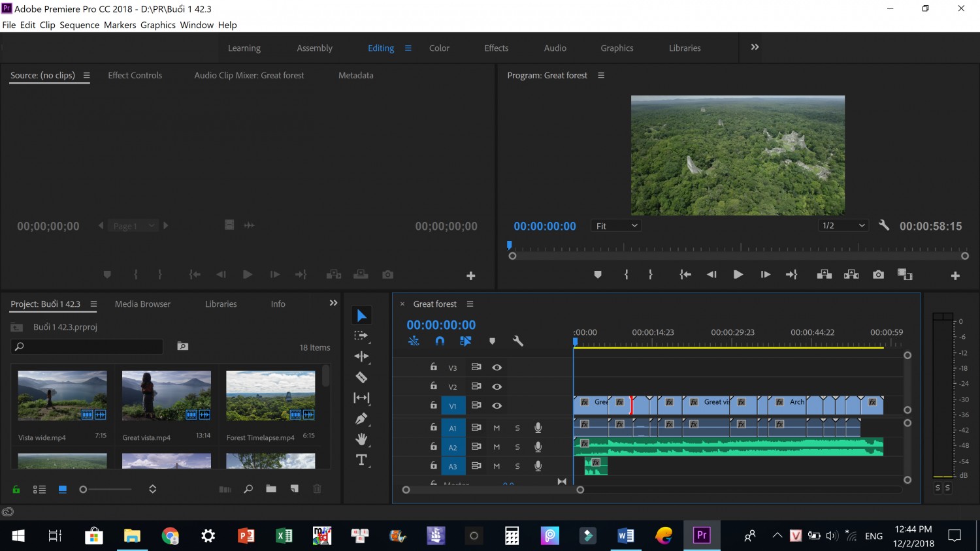Add a marker in the timeline header
Screen dimensions: 980x551
tap(492, 341)
